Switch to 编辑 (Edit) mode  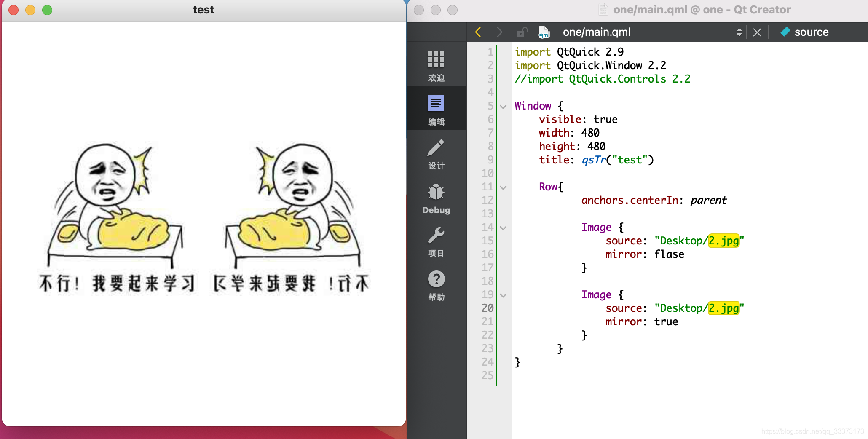(436, 109)
